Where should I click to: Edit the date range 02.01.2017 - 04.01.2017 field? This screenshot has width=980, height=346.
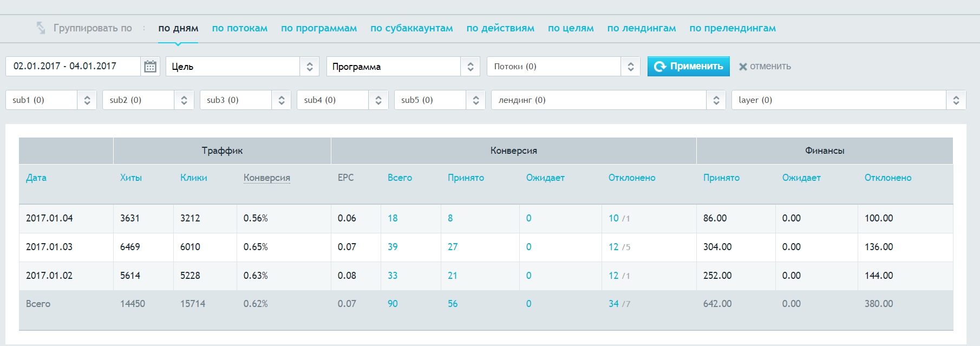coord(73,66)
